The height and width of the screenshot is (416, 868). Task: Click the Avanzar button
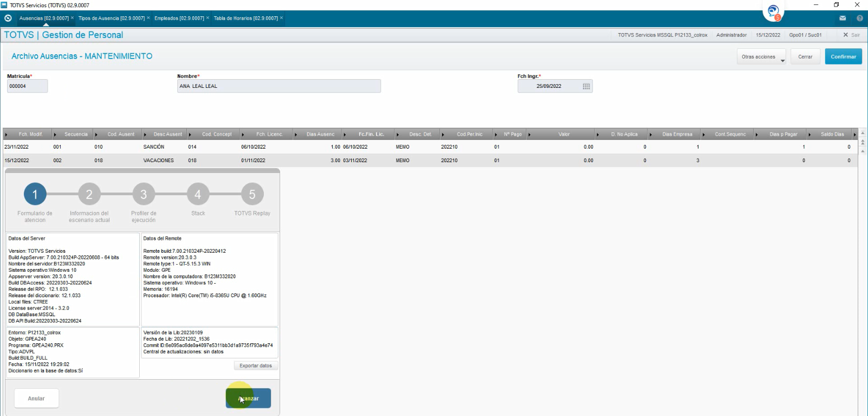coord(248,399)
